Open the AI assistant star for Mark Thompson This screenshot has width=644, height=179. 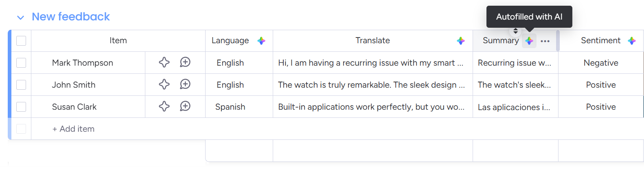click(164, 62)
